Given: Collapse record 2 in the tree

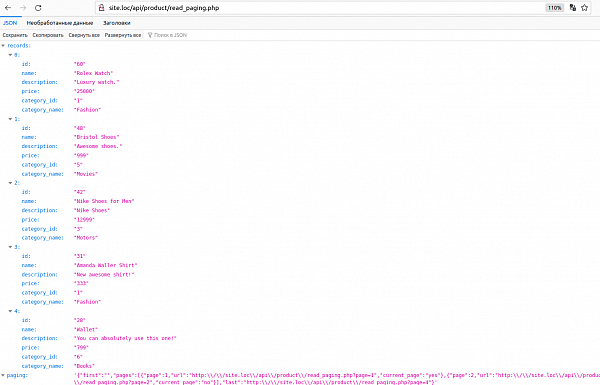Looking at the screenshot, I should click(x=10, y=183).
